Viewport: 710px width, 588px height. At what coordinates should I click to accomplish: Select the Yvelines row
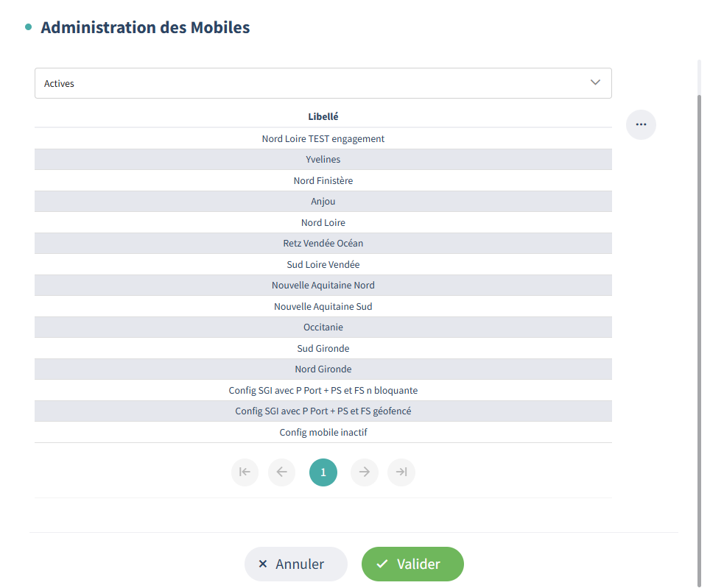[x=323, y=160]
